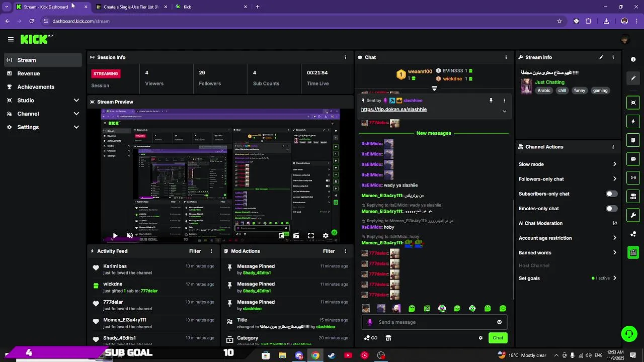Open Mod Actions Filter

click(x=329, y=251)
